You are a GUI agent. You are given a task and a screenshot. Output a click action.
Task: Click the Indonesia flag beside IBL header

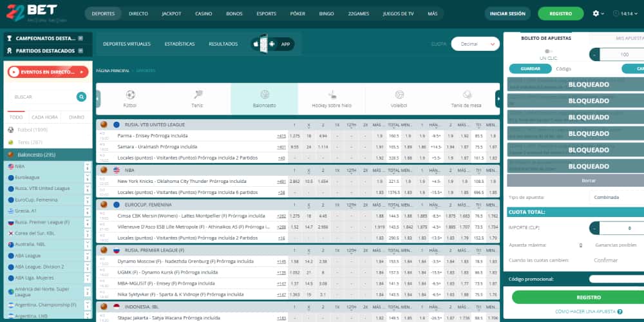point(116,307)
